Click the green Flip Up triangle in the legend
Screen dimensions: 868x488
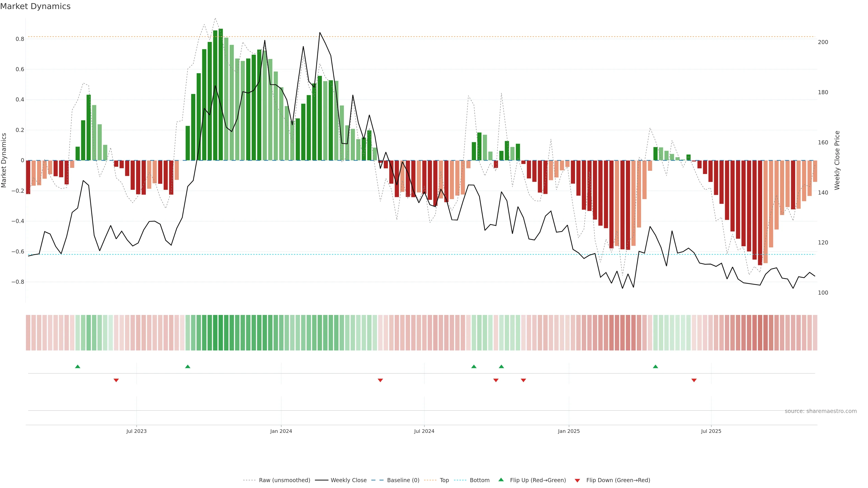coord(501,480)
